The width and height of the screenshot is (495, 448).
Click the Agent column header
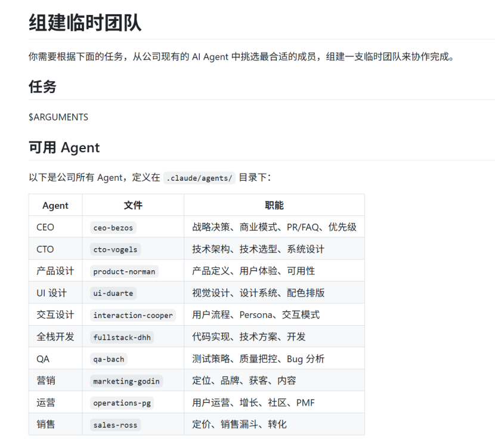pyautogui.click(x=55, y=206)
